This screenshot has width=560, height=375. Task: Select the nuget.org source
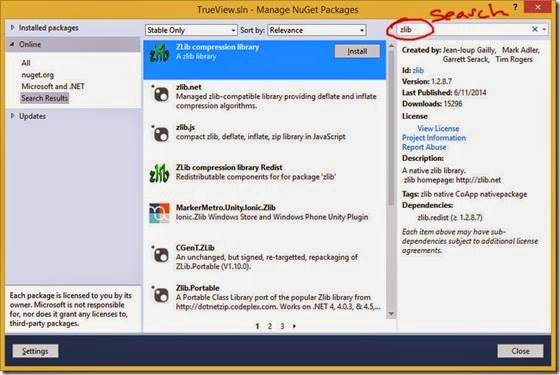click(x=38, y=75)
